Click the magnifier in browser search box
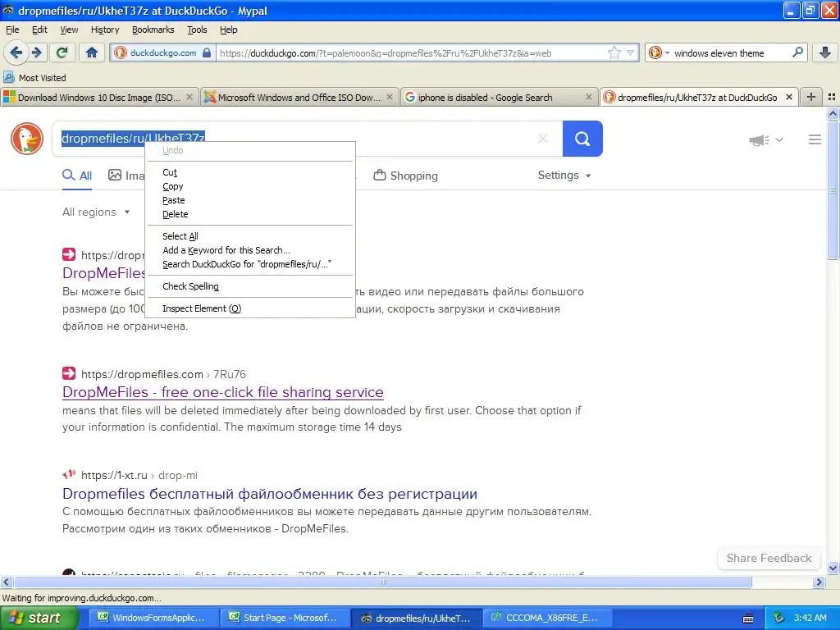840x630 pixels. [x=797, y=52]
